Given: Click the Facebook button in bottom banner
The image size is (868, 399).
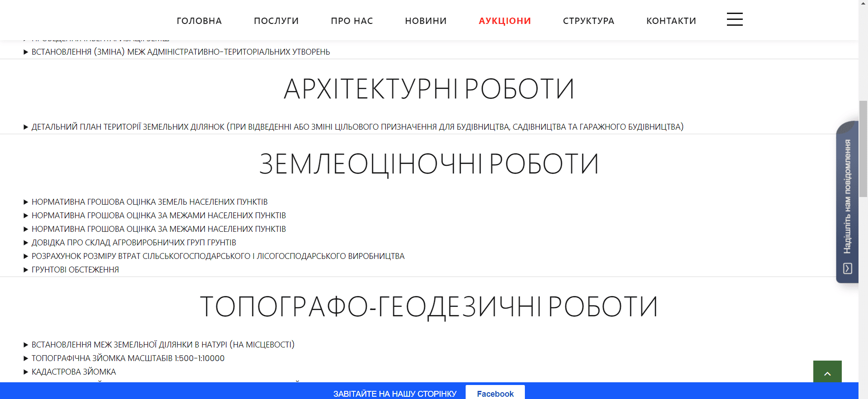Looking at the screenshot, I should (495, 393).
